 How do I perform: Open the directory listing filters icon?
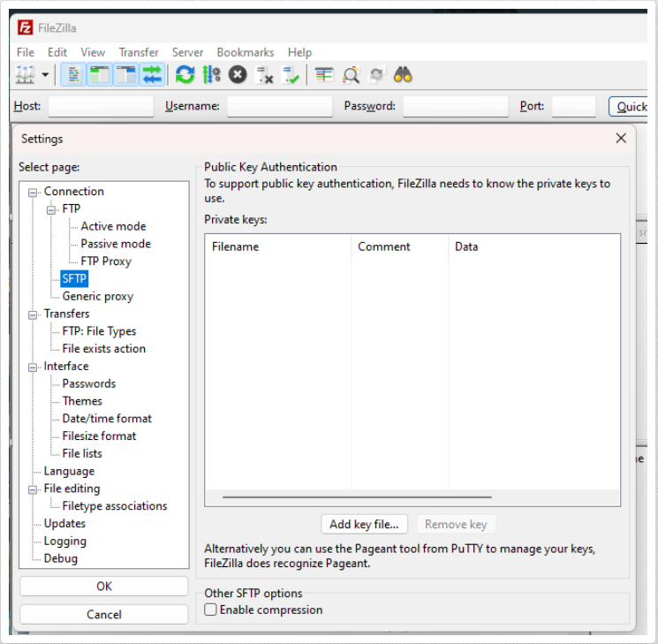pos(324,76)
